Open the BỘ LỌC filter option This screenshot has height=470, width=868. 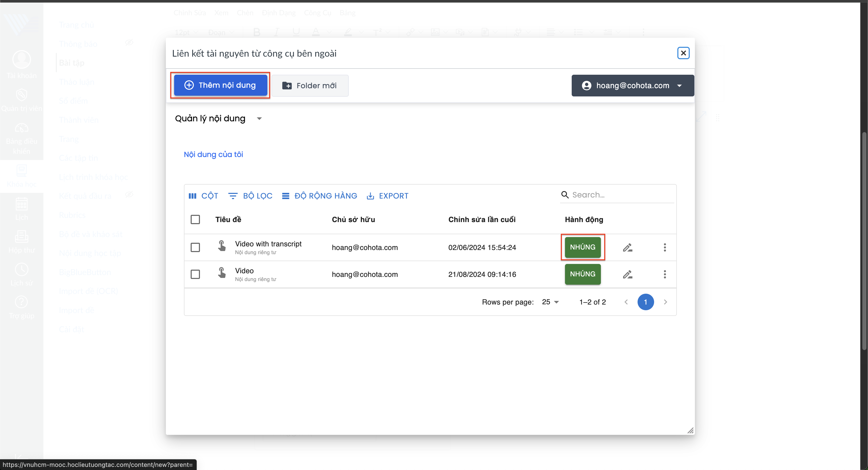(x=250, y=196)
